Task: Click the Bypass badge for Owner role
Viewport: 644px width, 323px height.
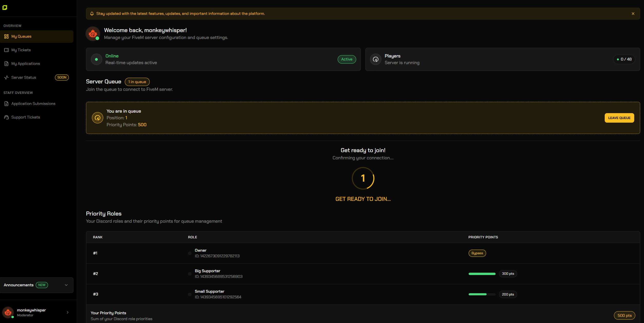Action: (x=477, y=253)
